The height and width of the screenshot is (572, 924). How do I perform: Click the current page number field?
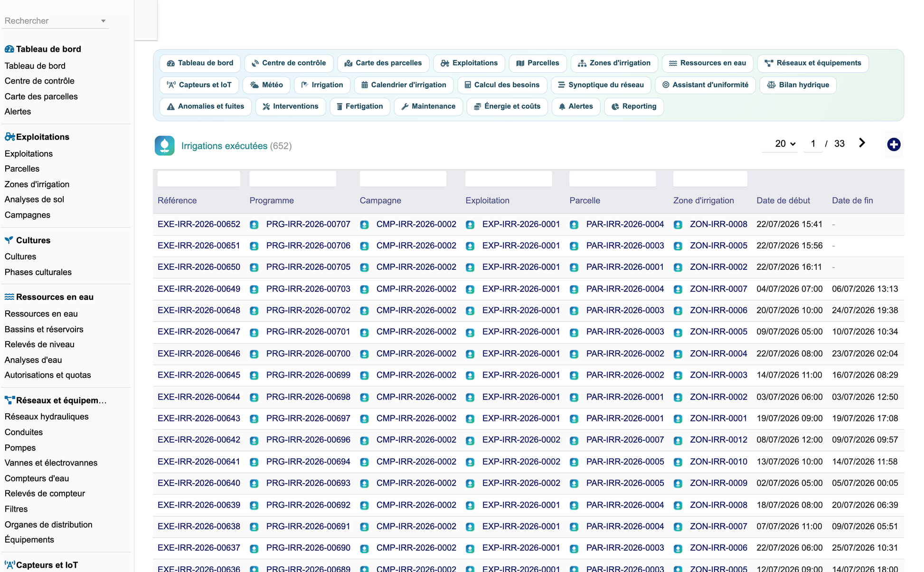tap(813, 143)
